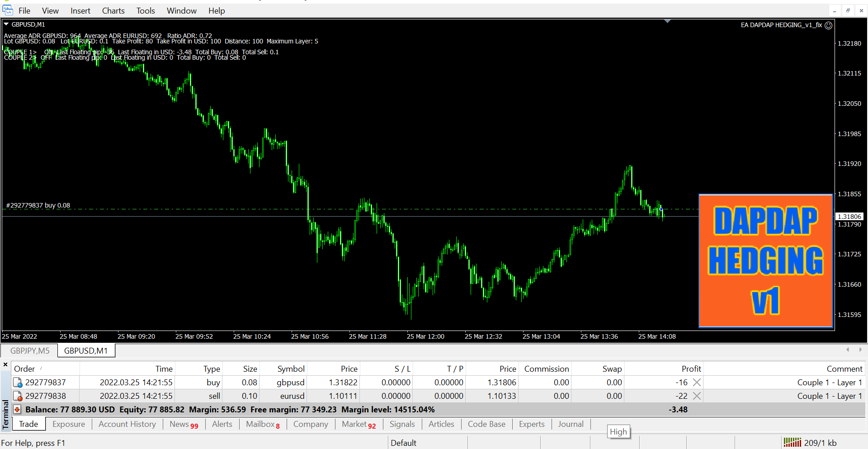Switch to the GBPJPY,M5 chart tab
The height and width of the screenshot is (449, 868).
pyautogui.click(x=30, y=351)
